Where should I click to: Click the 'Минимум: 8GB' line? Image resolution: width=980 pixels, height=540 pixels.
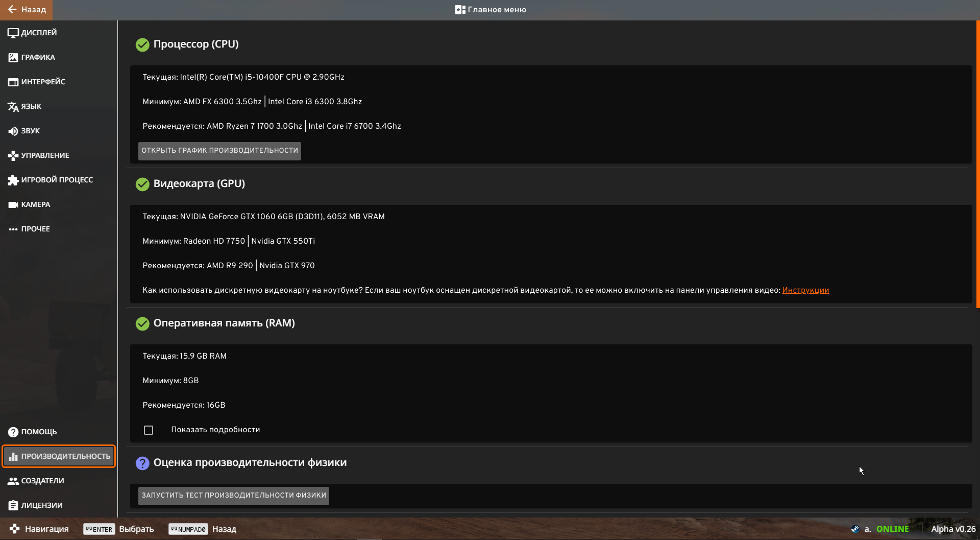pos(170,381)
